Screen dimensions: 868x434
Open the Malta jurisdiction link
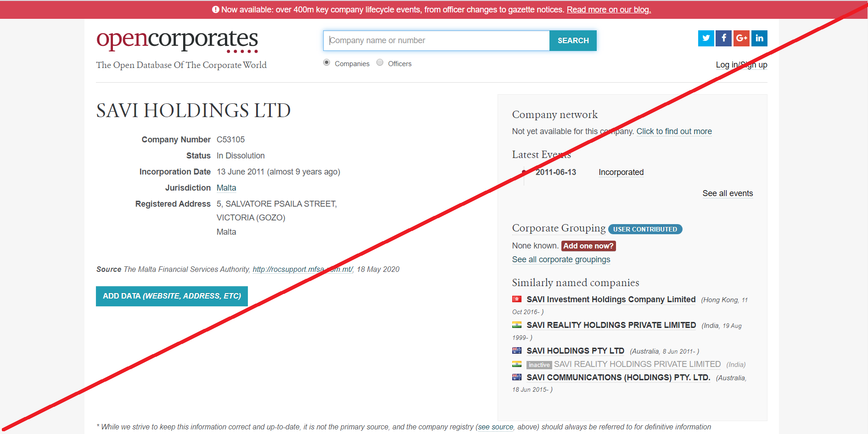point(226,188)
